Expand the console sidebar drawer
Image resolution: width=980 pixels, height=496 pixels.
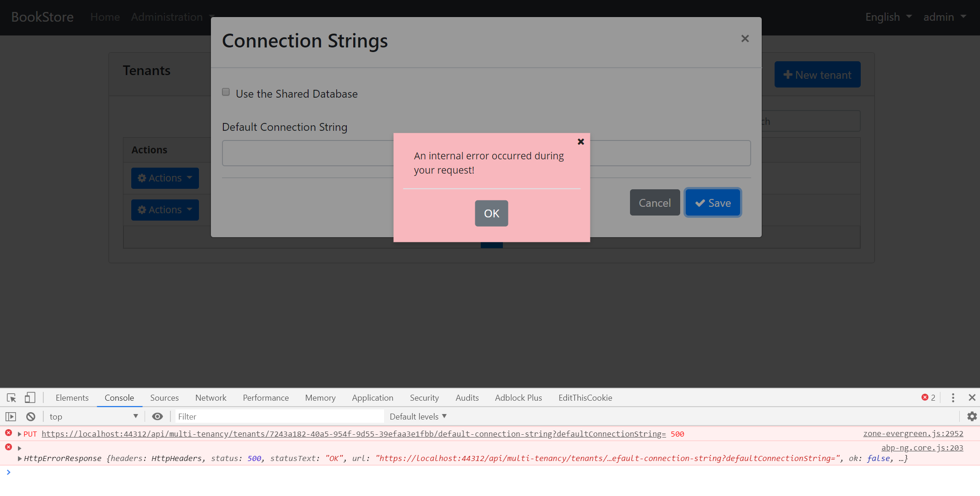[10, 416]
